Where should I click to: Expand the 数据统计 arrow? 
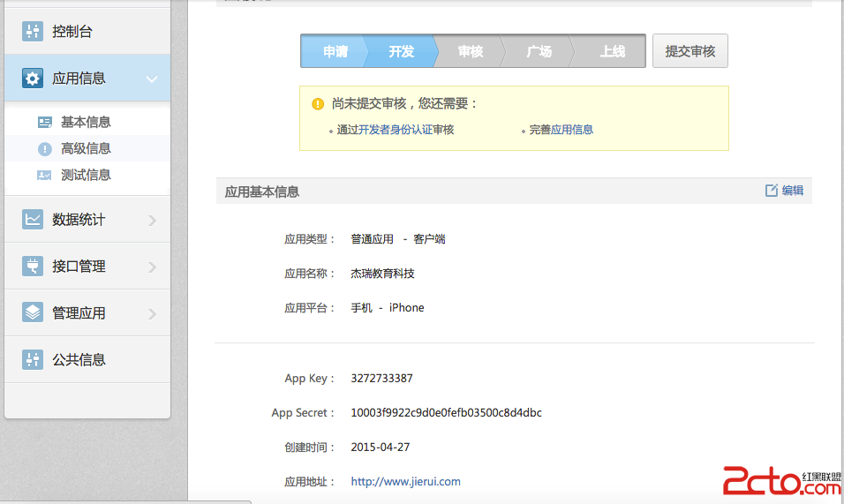(152, 220)
